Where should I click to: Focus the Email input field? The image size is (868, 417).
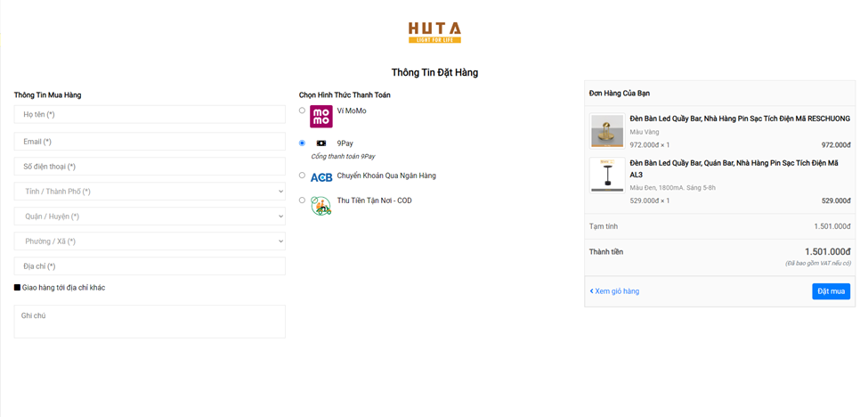pyautogui.click(x=150, y=142)
